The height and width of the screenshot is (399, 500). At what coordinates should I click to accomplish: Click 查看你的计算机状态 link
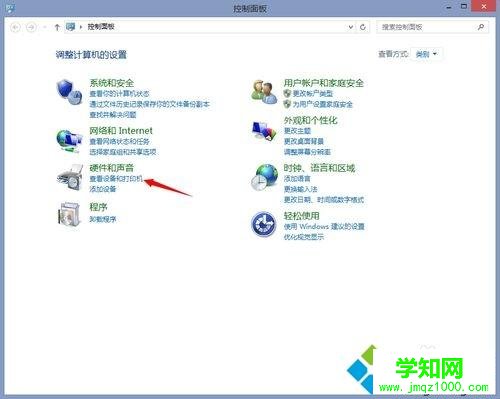click(119, 94)
